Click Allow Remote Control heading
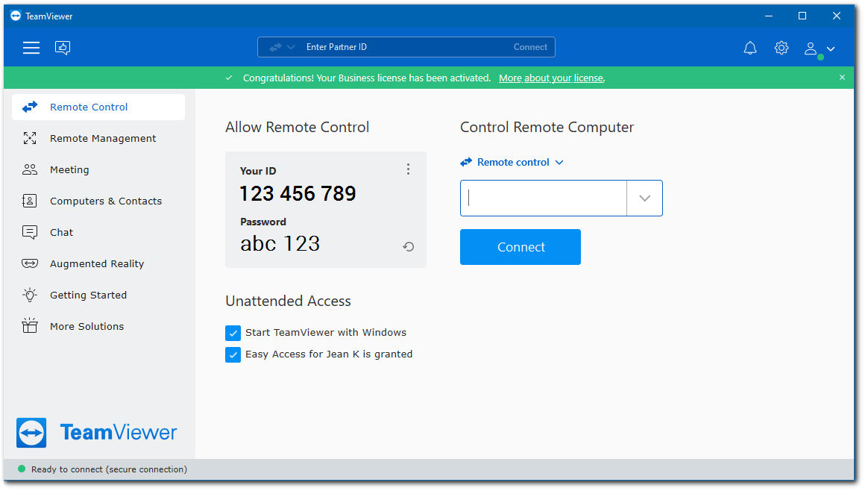The height and width of the screenshot is (494, 868). 298,128
